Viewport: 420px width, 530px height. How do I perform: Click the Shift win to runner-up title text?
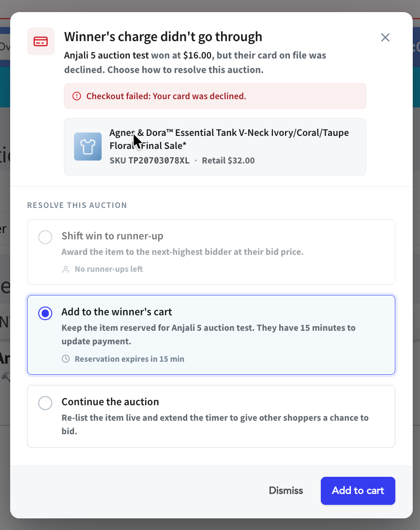[112, 236]
